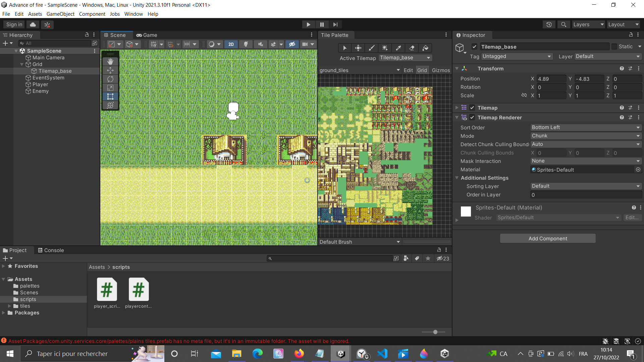This screenshot has height=362, width=644.
Task: Click the scene lighting toggle icon
Action: click(x=246, y=44)
